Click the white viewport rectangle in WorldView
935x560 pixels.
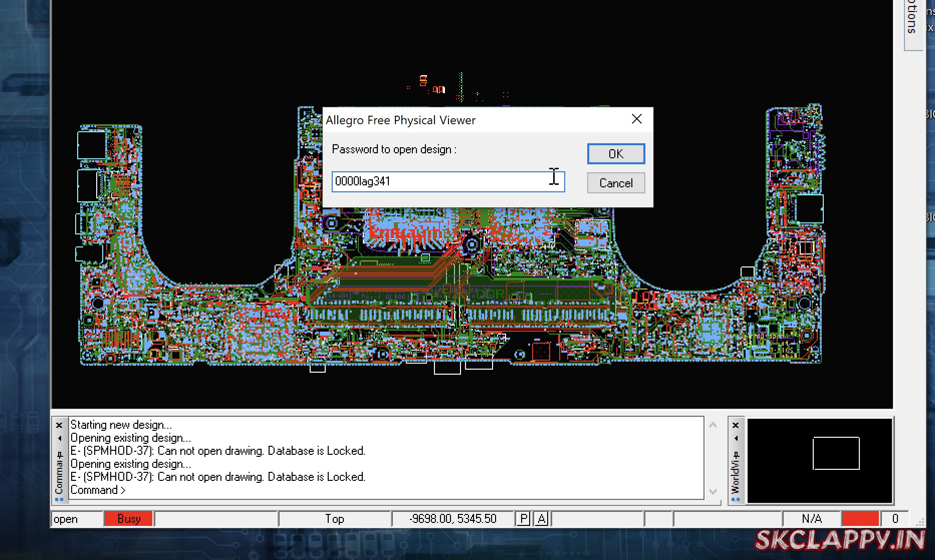tap(836, 453)
